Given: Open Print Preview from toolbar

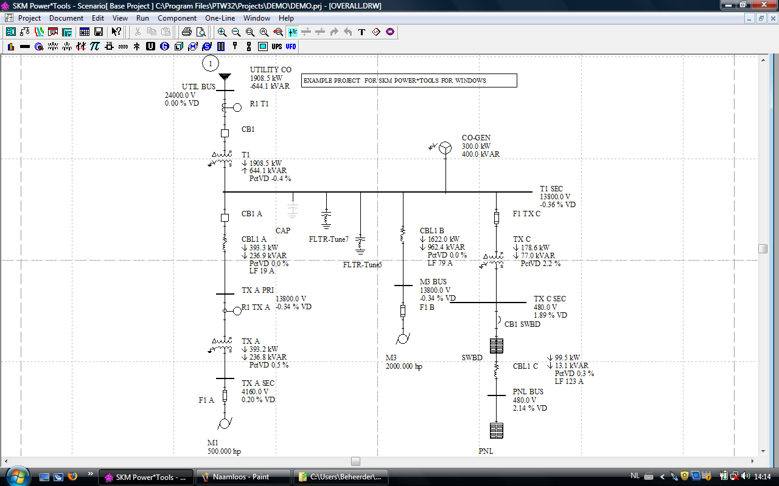Looking at the screenshot, I should tap(201, 32).
